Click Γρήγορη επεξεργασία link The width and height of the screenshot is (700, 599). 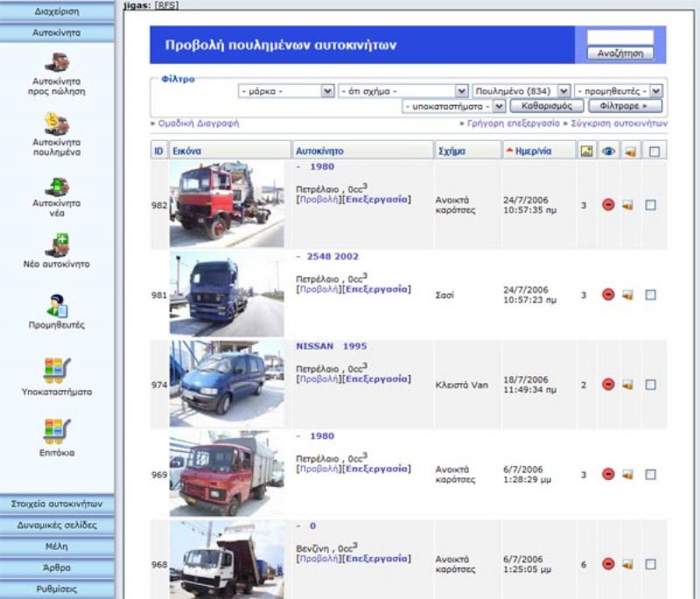pyautogui.click(x=513, y=123)
